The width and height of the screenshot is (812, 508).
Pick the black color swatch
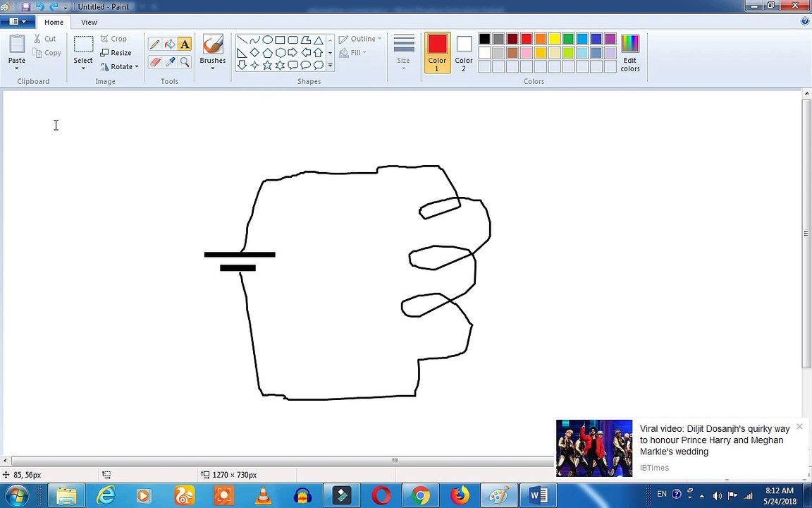[x=485, y=39]
